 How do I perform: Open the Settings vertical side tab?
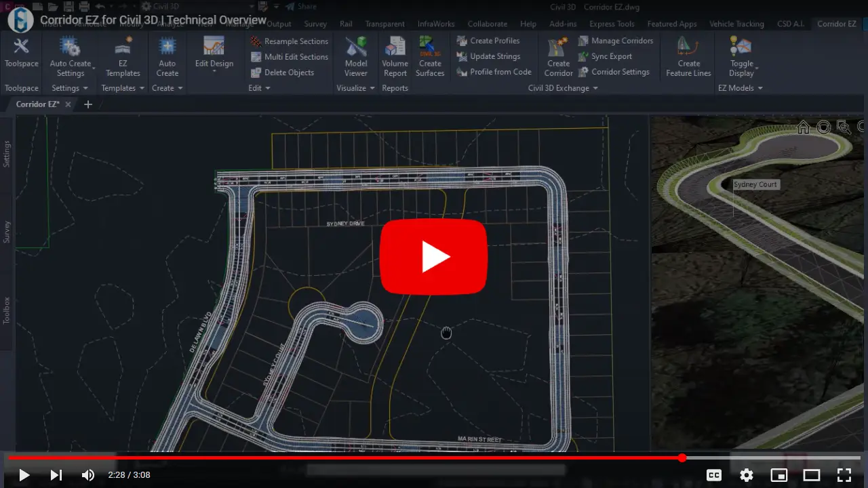(x=7, y=154)
